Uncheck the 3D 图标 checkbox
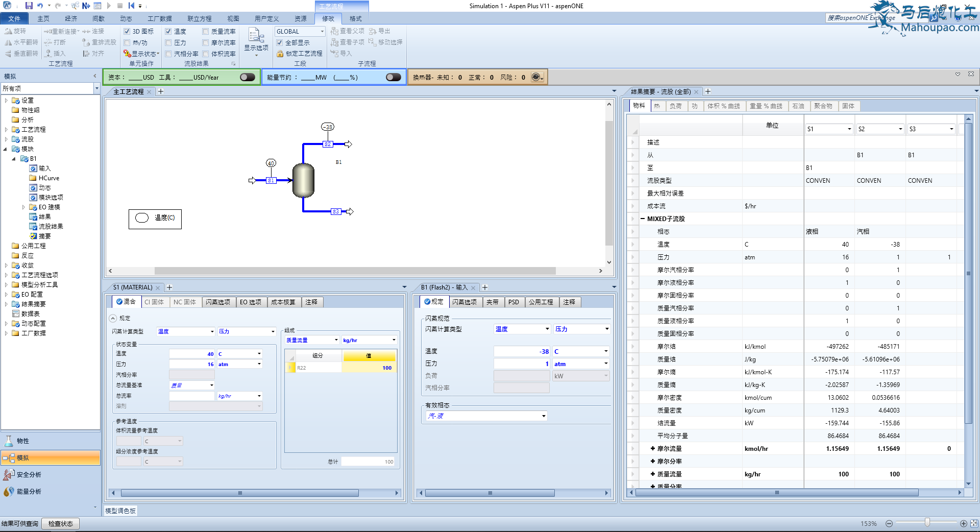The width and height of the screenshot is (980, 532). tap(127, 32)
